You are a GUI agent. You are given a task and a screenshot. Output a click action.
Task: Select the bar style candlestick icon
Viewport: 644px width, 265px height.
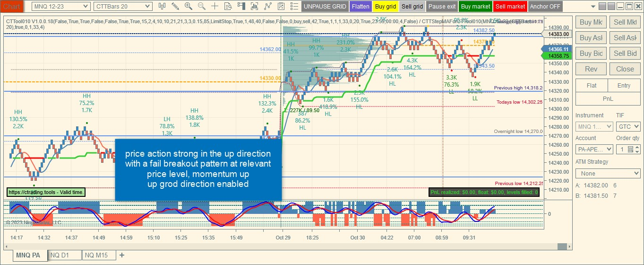pos(162,6)
